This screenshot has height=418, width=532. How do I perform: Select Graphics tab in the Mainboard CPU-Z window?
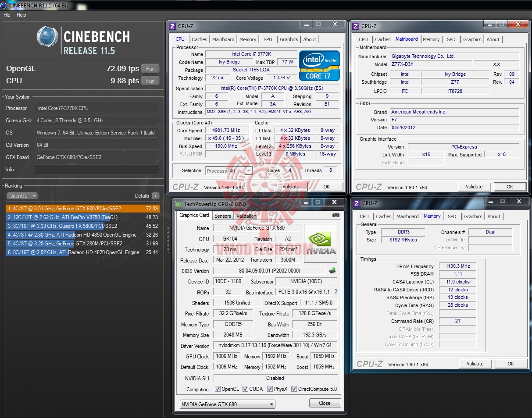click(472, 39)
